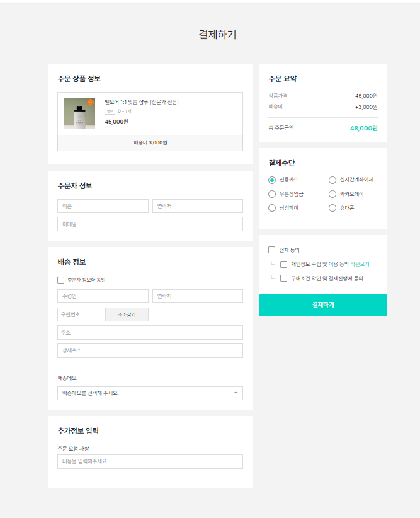Screen dimensions: 420x518
Task: Focus the 수령인 recipient field
Action: 103,296
